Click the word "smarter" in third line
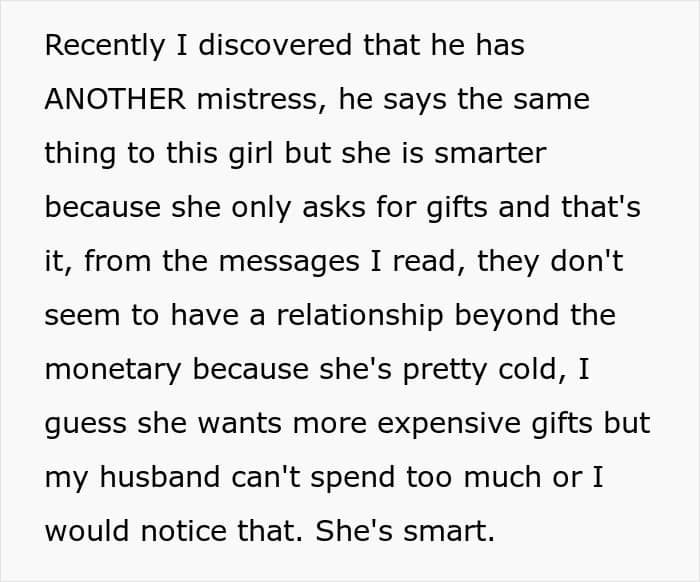 point(490,154)
